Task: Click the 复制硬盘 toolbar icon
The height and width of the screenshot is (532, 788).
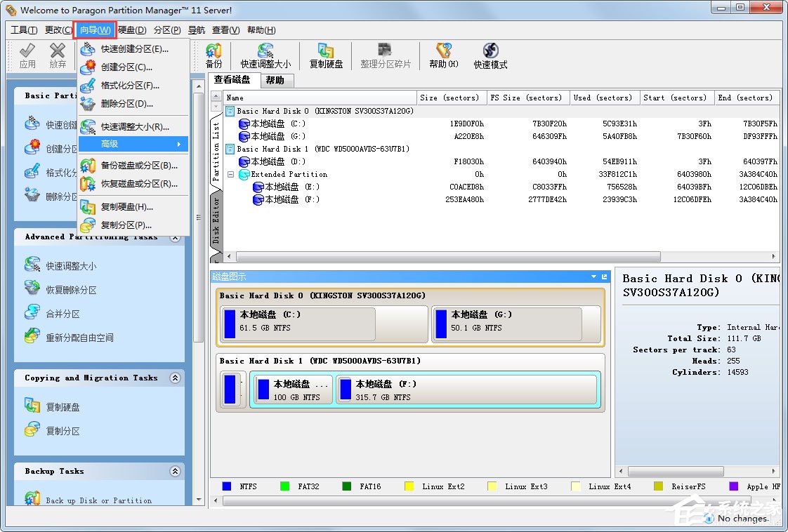Action: tap(326, 55)
